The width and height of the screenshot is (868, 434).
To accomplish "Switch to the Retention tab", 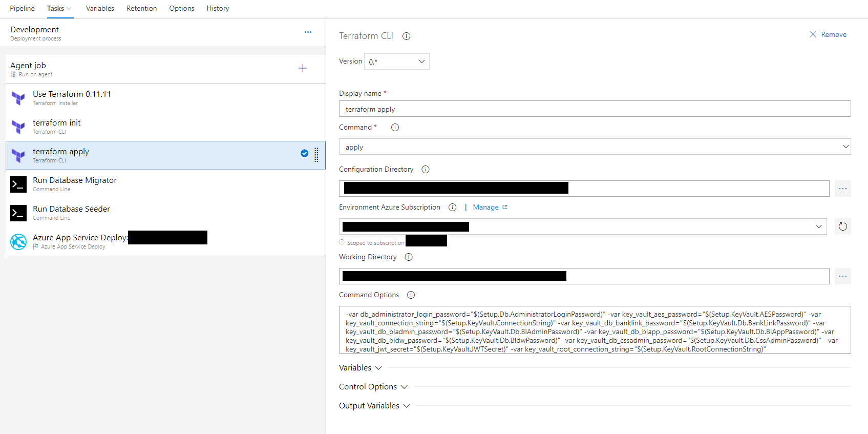I will click(x=141, y=8).
